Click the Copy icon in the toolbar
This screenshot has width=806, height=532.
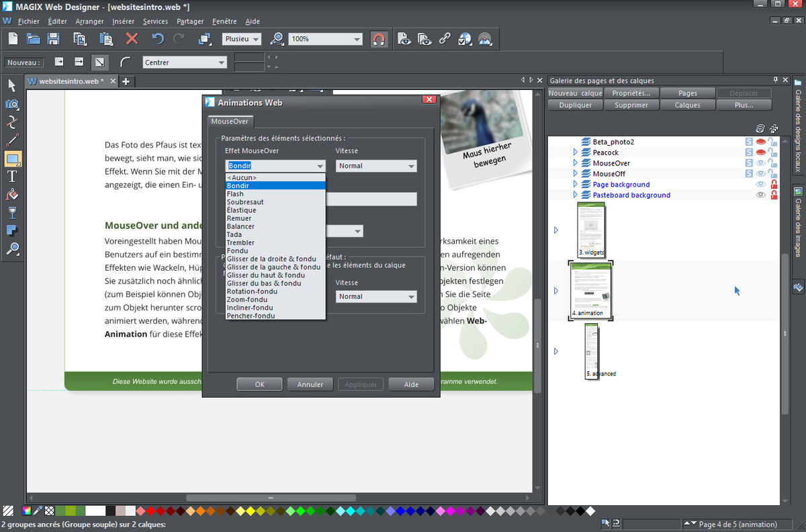pyautogui.click(x=80, y=39)
